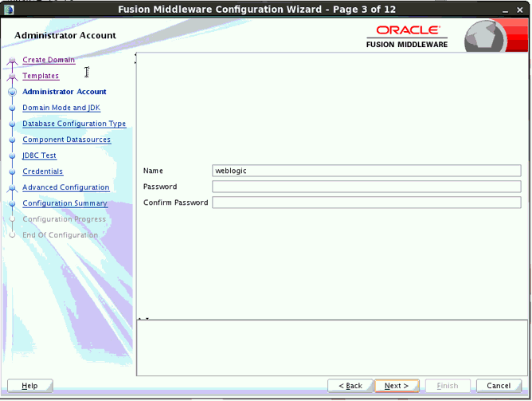Screen dimensions: 532x401
Task: Jump to the Configuration Summary step
Action: [65, 203]
